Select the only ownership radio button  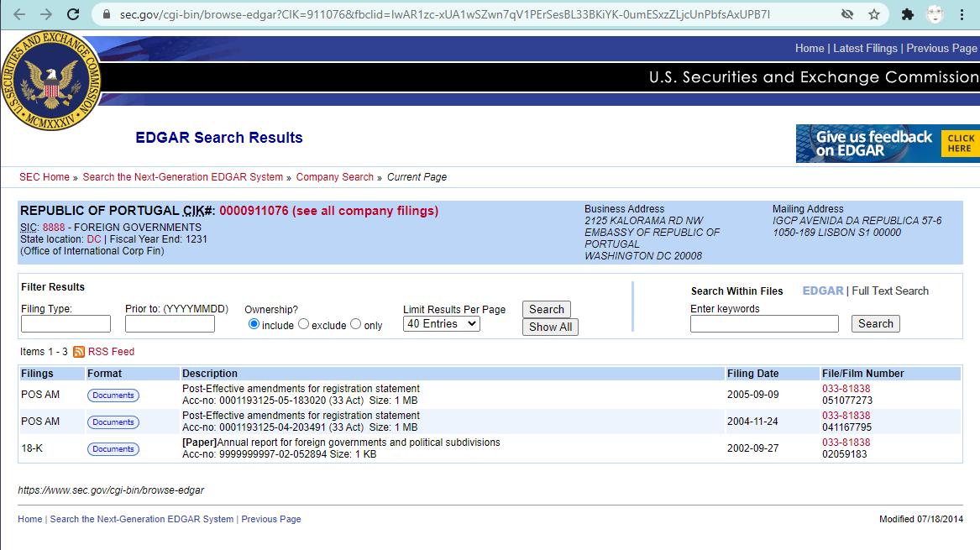click(x=355, y=324)
